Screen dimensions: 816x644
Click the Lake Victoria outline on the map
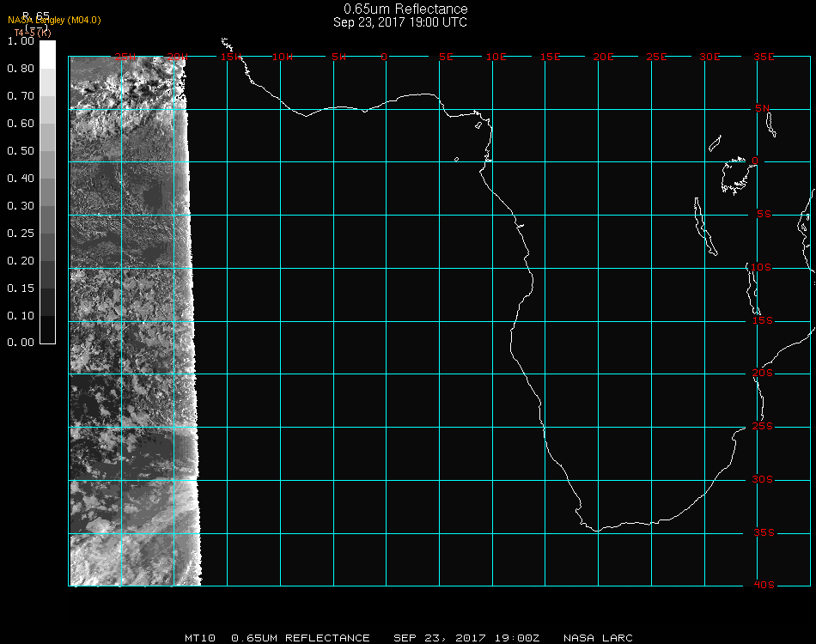click(735, 175)
